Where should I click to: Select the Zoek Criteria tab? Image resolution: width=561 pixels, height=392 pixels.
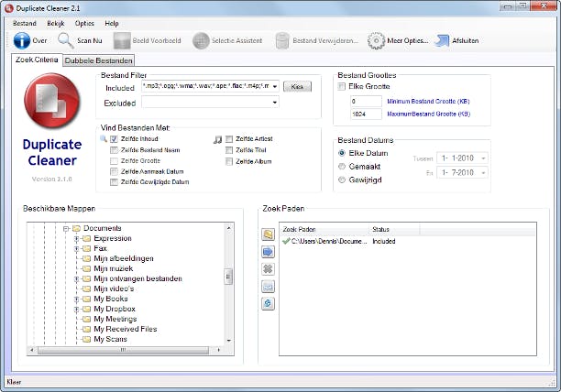[x=37, y=60]
